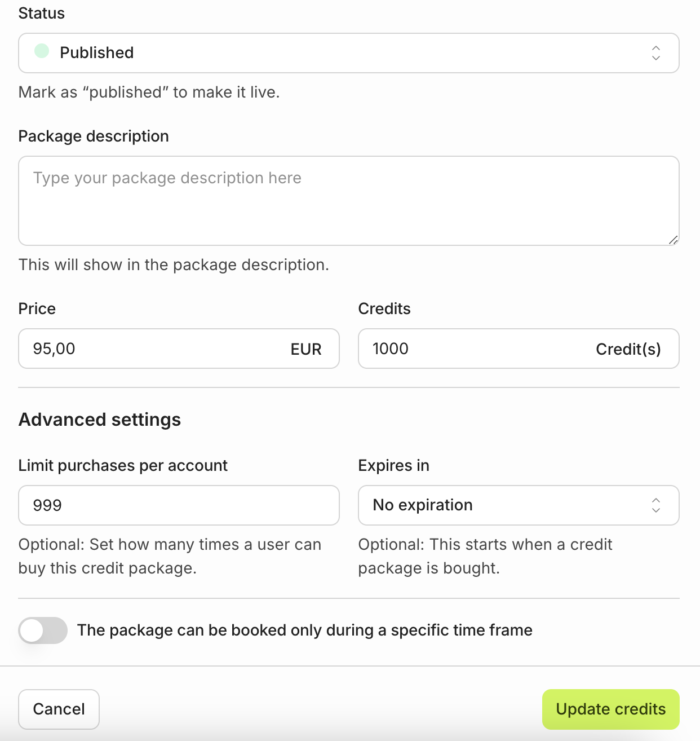Click the Update credits button
The image size is (700, 741).
coord(610,709)
